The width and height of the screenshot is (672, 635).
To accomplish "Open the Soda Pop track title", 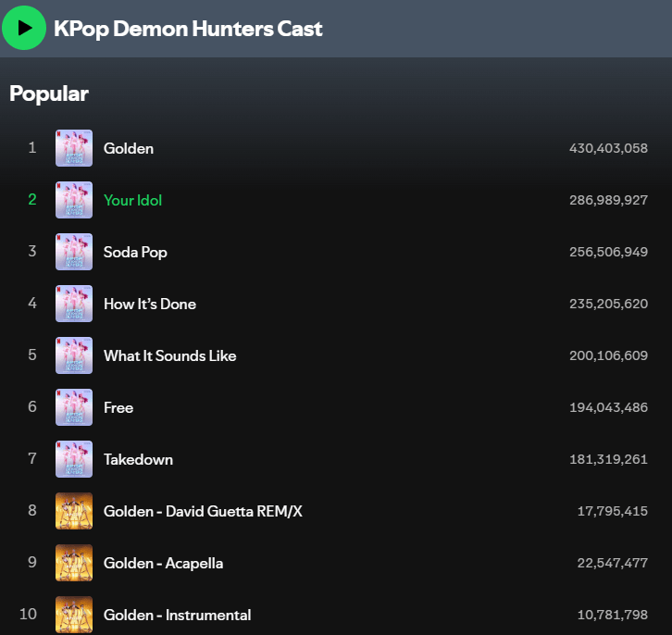I will pos(135,252).
